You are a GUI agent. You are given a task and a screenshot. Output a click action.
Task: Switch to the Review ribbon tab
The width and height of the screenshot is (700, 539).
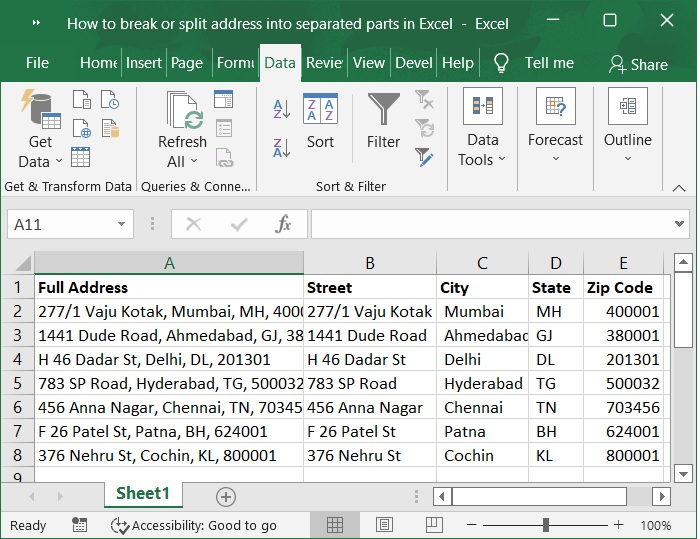324,62
